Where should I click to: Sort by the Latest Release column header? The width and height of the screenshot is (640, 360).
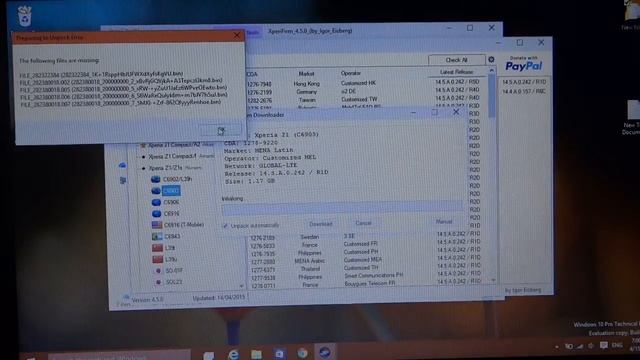[x=457, y=72]
